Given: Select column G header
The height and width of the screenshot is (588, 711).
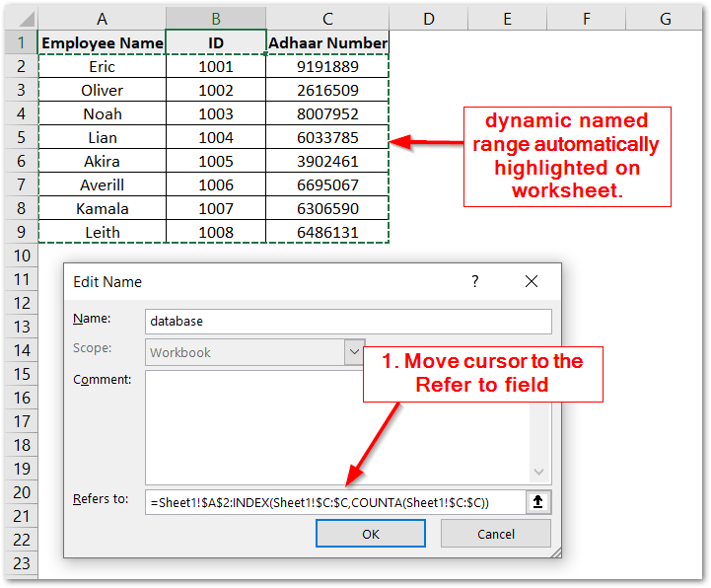Looking at the screenshot, I should click(x=665, y=19).
